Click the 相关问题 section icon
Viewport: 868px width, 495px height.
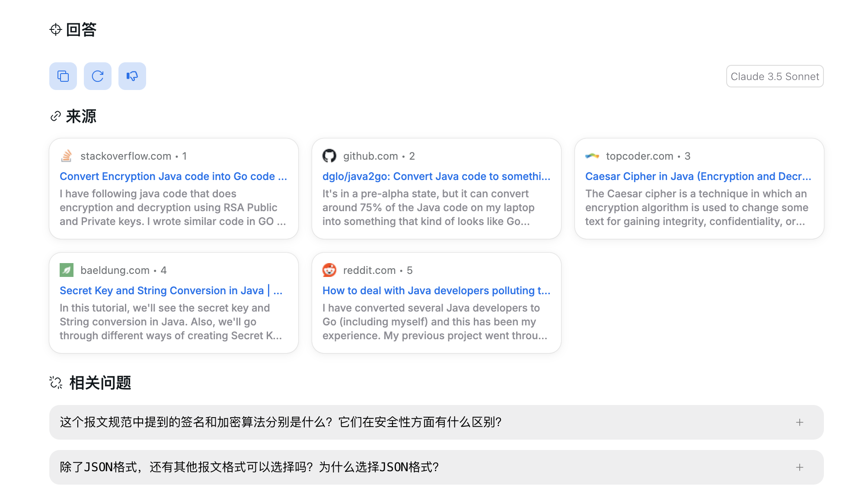(x=56, y=382)
